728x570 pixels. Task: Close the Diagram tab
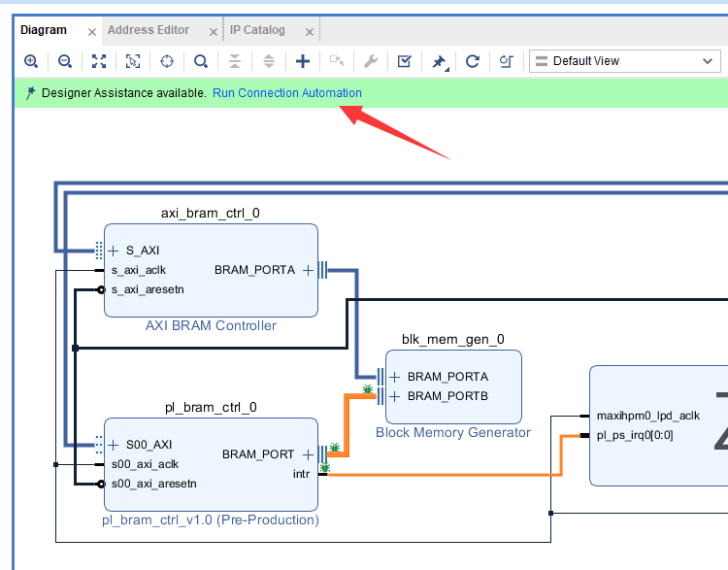coord(92,32)
